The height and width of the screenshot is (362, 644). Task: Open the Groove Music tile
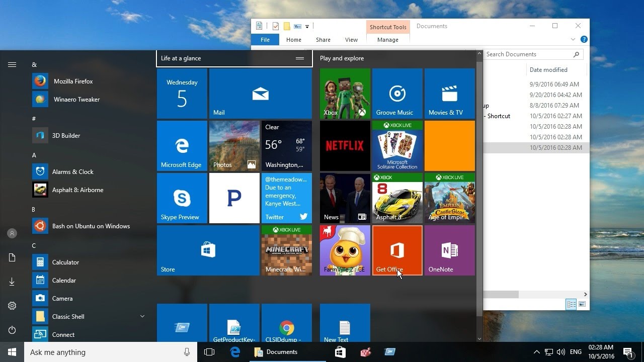(x=397, y=94)
